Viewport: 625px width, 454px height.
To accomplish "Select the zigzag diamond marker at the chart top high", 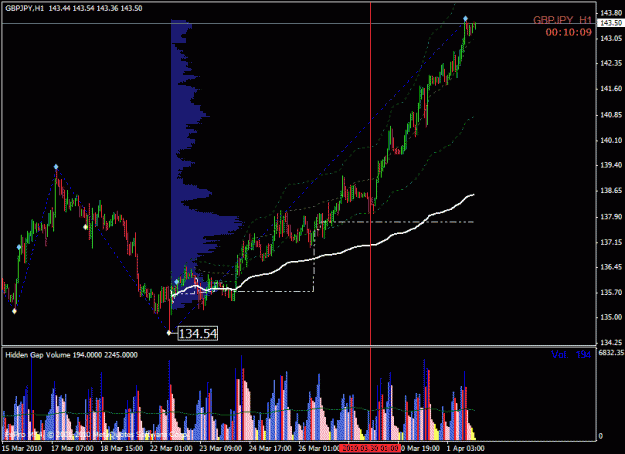I will (x=465, y=19).
